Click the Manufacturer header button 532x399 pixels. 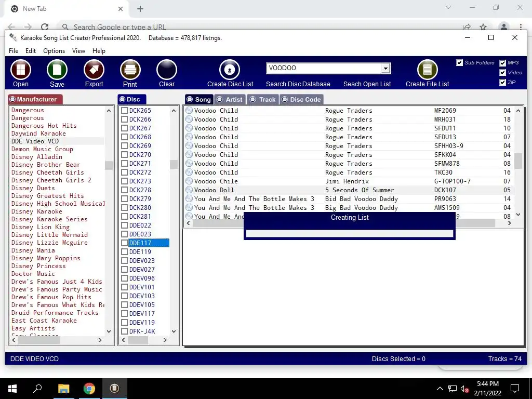click(x=35, y=99)
